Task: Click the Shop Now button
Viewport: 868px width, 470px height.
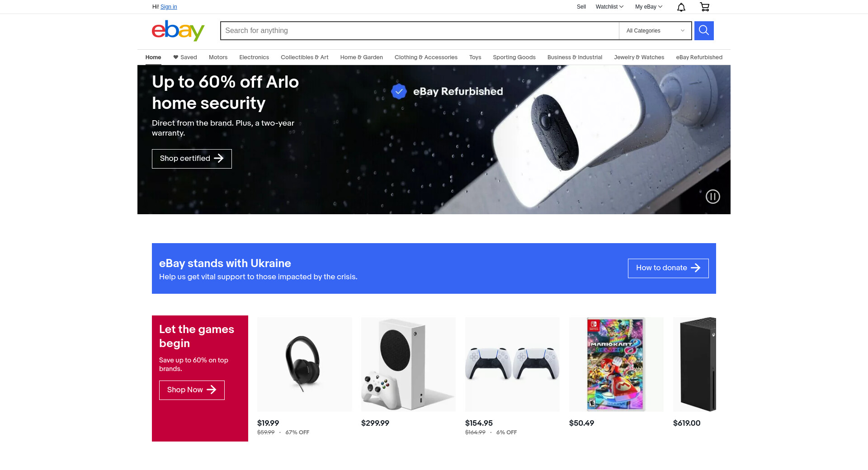Action: point(192,390)
